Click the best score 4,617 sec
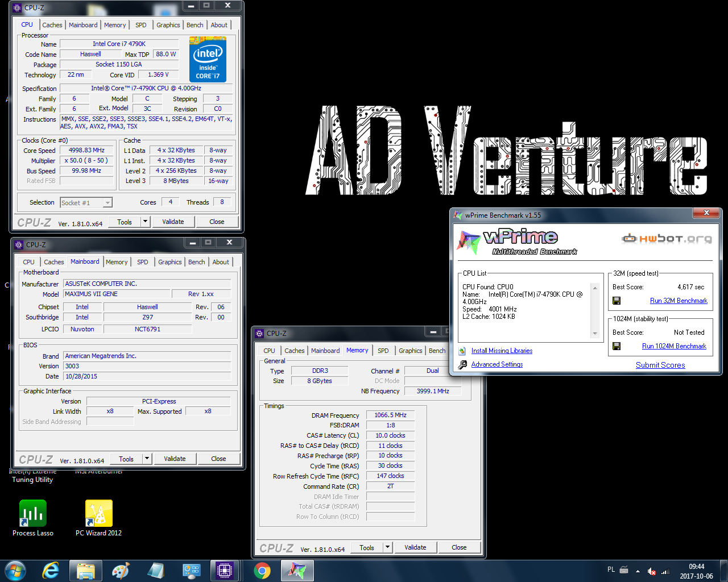Image resolution: width=728 pixels, height=582 pixels. point(690,287)
